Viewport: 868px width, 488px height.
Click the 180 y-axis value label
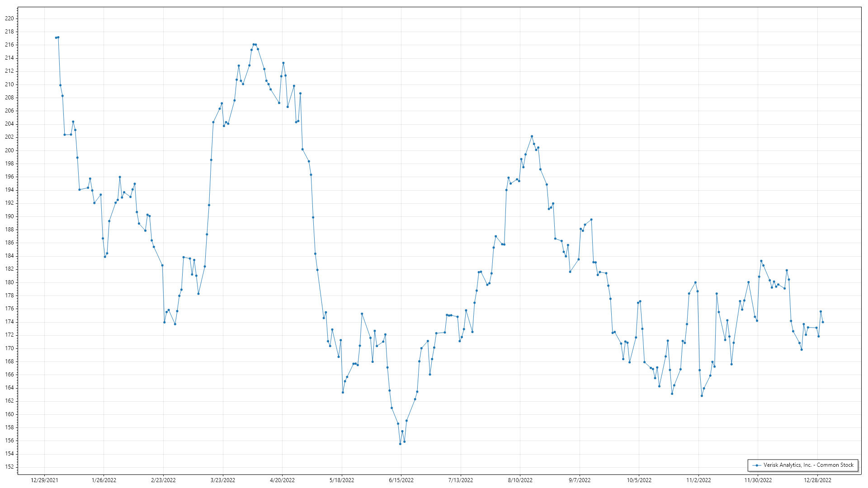pos(9,282)
